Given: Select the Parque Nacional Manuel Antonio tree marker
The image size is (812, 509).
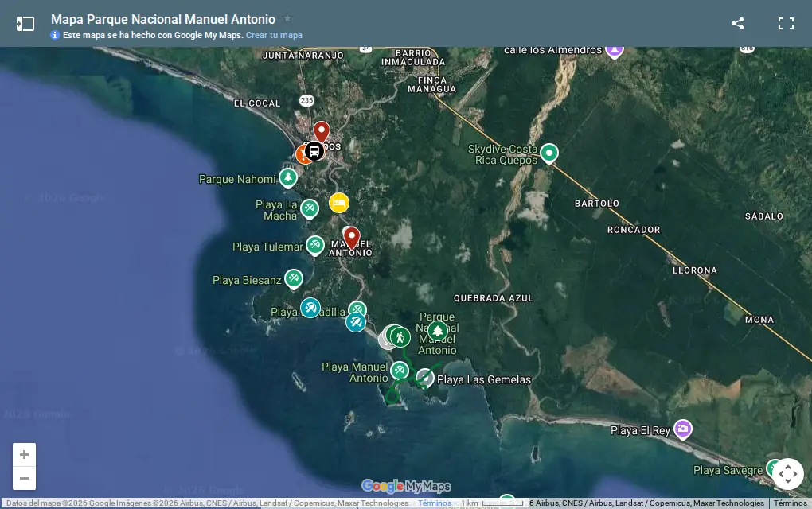Looking at the screenshot, I should (x=438, y=330).
